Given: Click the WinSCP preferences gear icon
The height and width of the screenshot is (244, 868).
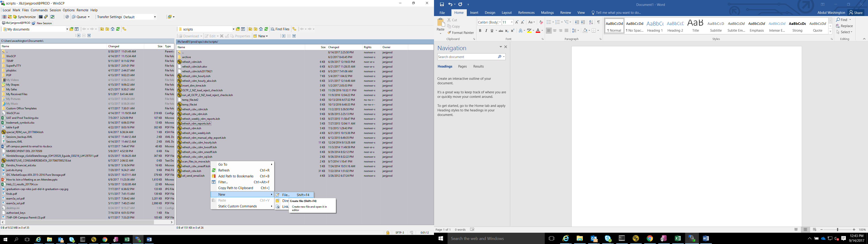Looking at the screenshot, I should click(x=67, y=17).
